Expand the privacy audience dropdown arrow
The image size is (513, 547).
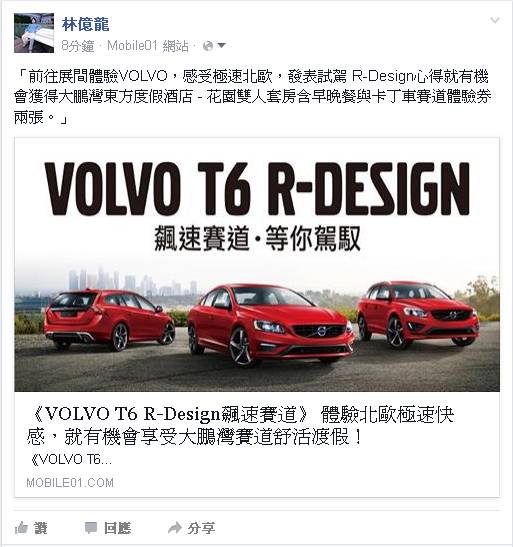[x=221, y=45]
